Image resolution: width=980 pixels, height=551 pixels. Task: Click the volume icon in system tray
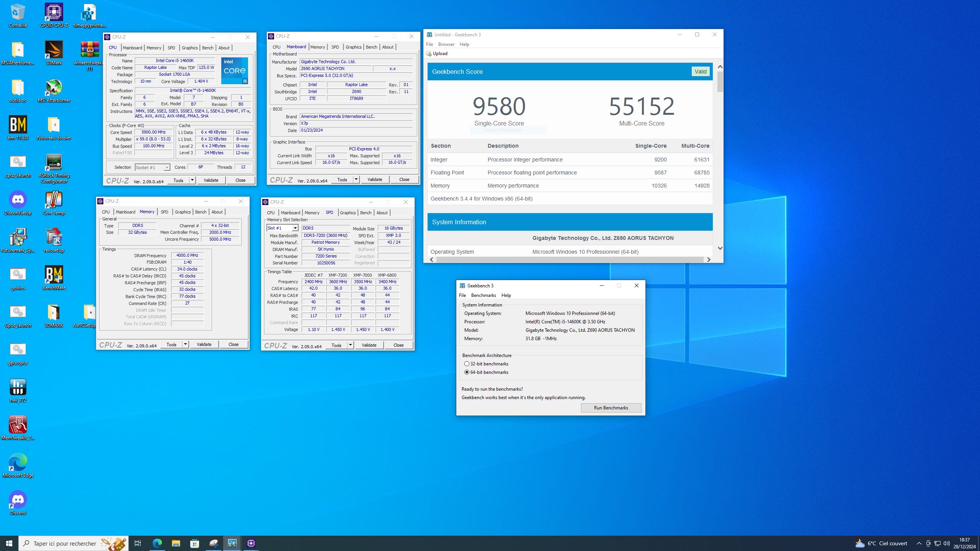(947, 543)
